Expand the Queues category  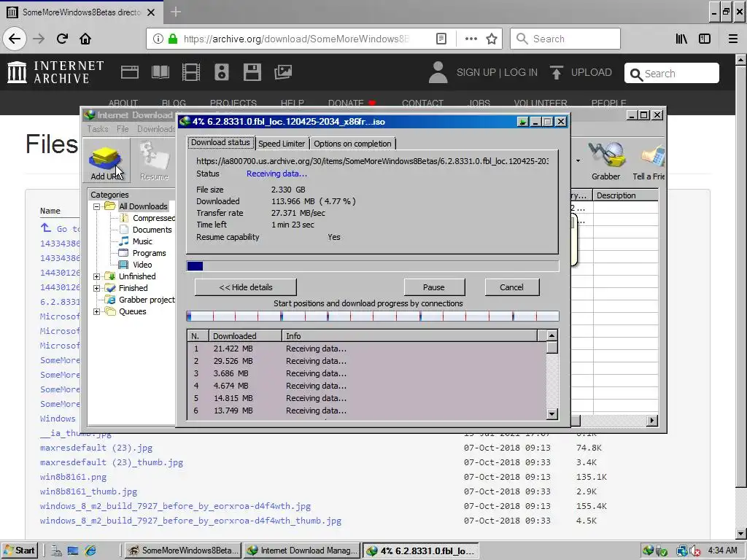tap(96, 312)
